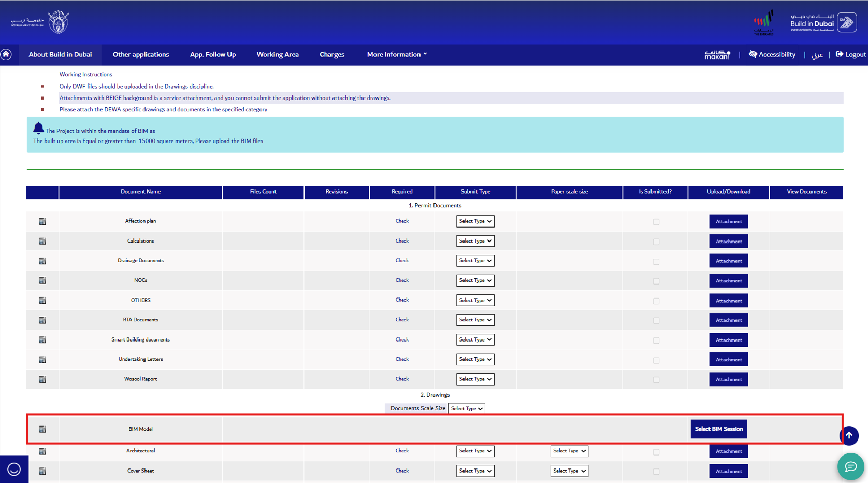The width and height of the screenshot is (868, 483).
Task: Open Submit Type dropdown for Calculations
Action: click(x=475, y=241)
